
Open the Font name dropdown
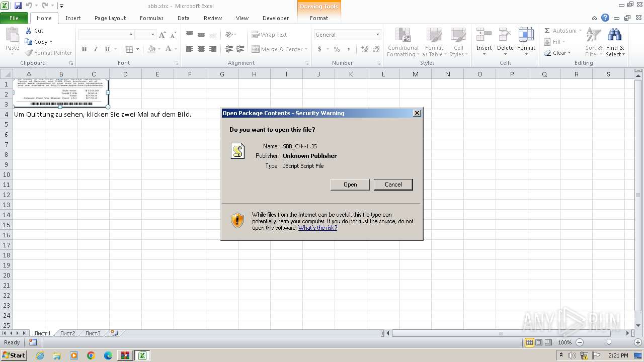pyautogui.click(x=131, y=35)
